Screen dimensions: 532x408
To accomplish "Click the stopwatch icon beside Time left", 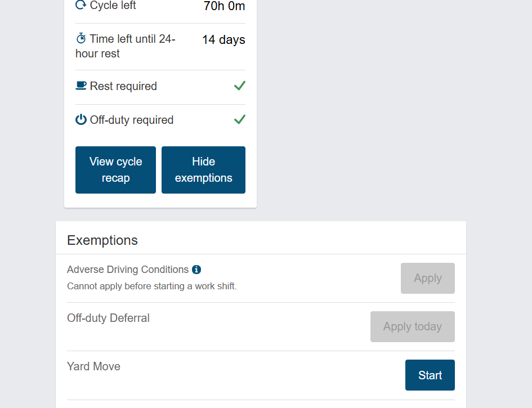I will point(81,38).
